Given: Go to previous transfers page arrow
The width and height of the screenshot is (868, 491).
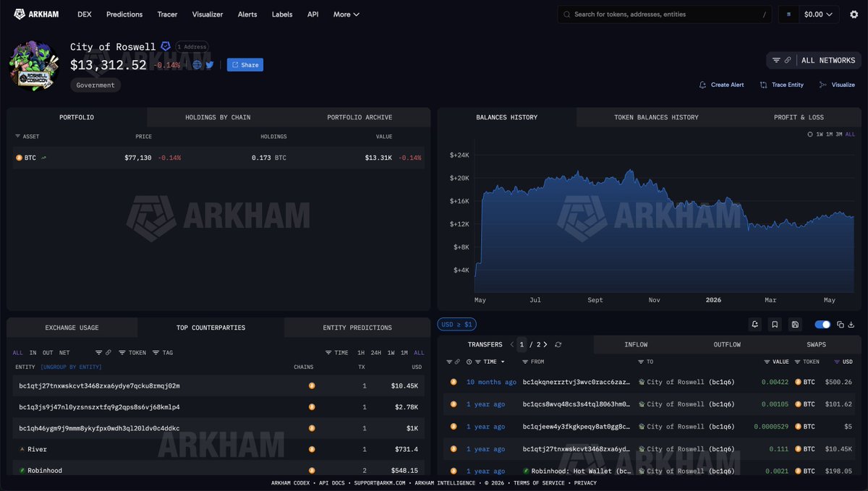Looking at the screenshot, I should 512,345.
